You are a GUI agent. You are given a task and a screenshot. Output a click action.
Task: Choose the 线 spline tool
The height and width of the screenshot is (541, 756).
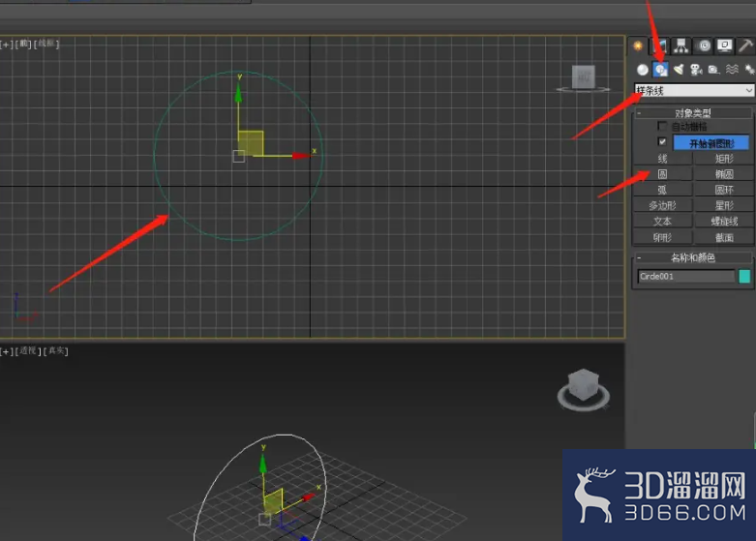[x=662, y=158]
